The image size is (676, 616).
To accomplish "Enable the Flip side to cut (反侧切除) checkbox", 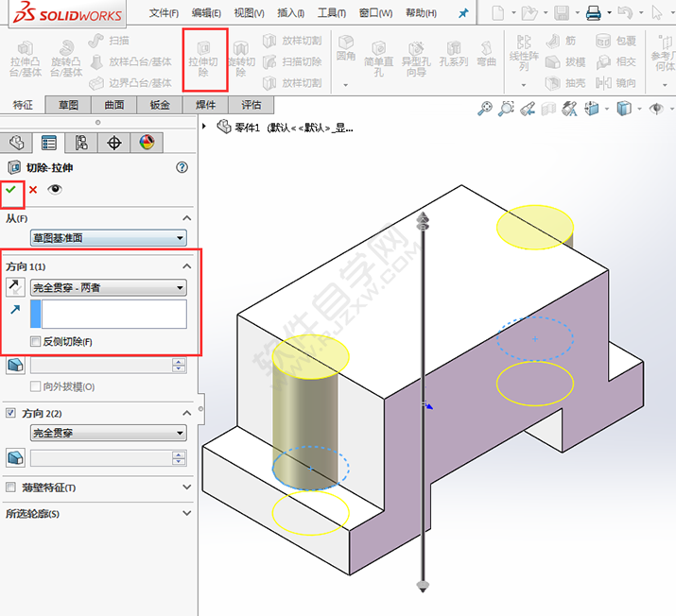I will 35,342.
